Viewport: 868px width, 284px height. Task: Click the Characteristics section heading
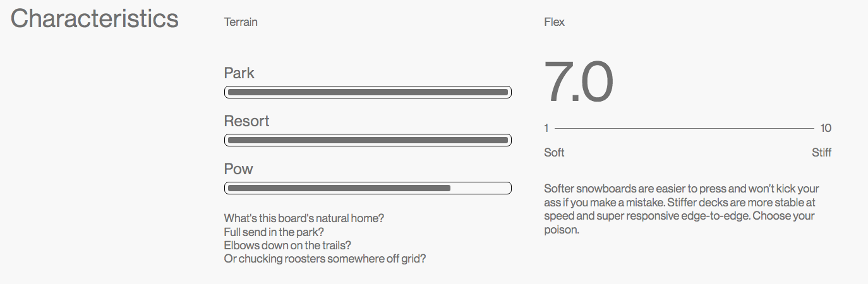(95, 19)
